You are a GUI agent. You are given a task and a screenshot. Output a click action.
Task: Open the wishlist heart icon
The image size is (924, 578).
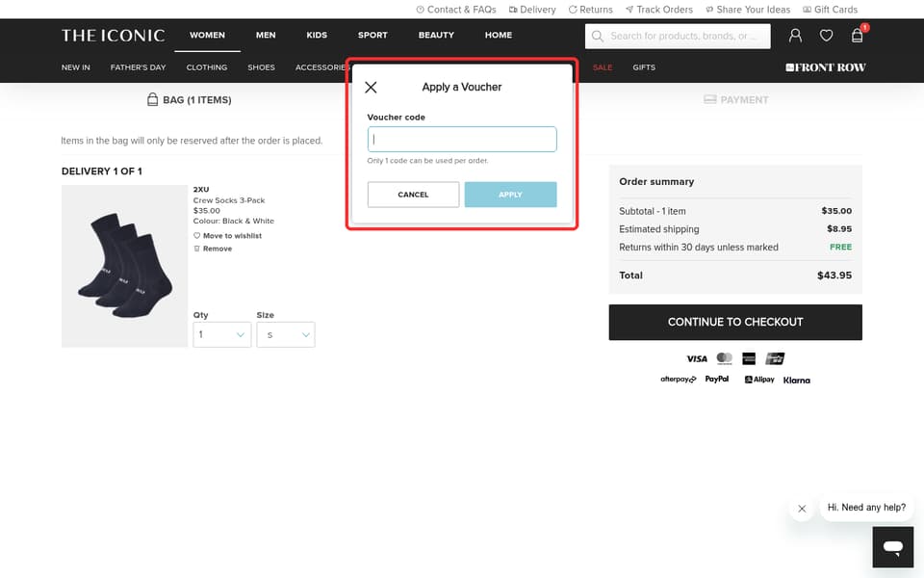(826, 36)
